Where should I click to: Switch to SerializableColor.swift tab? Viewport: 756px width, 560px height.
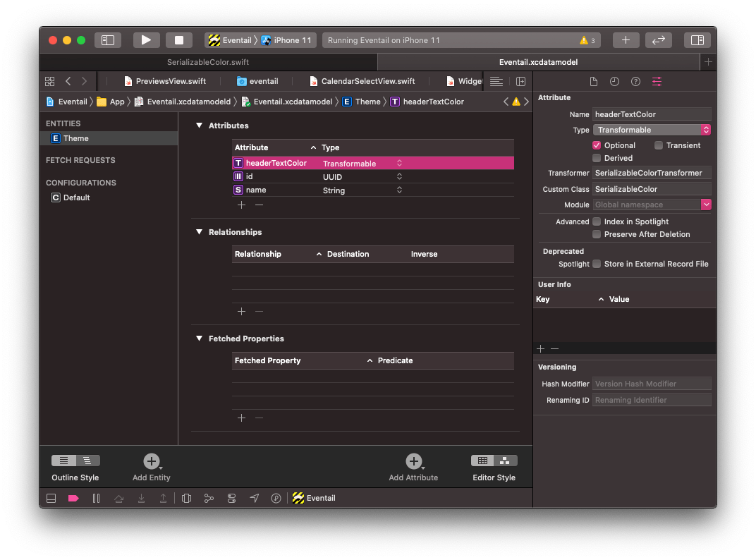click(x=208, y=62)
